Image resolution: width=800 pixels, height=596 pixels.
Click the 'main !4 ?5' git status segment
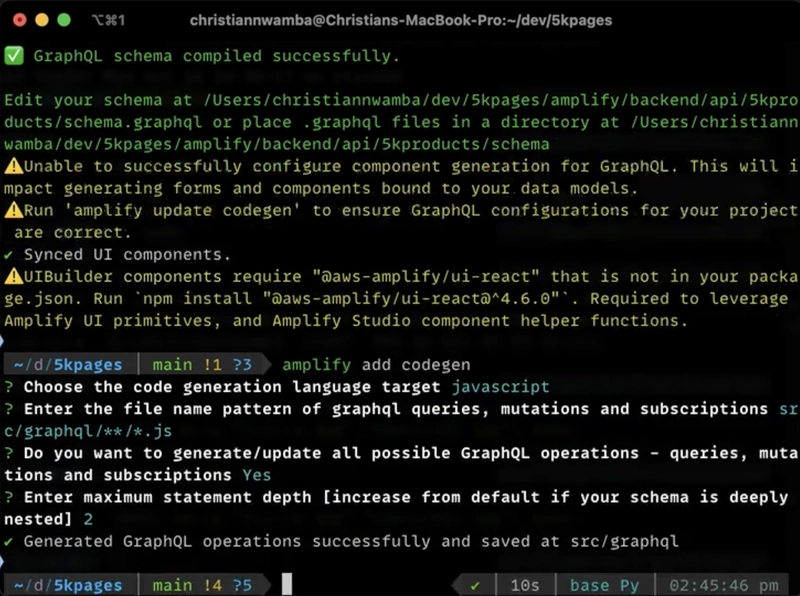click(203, 585)
